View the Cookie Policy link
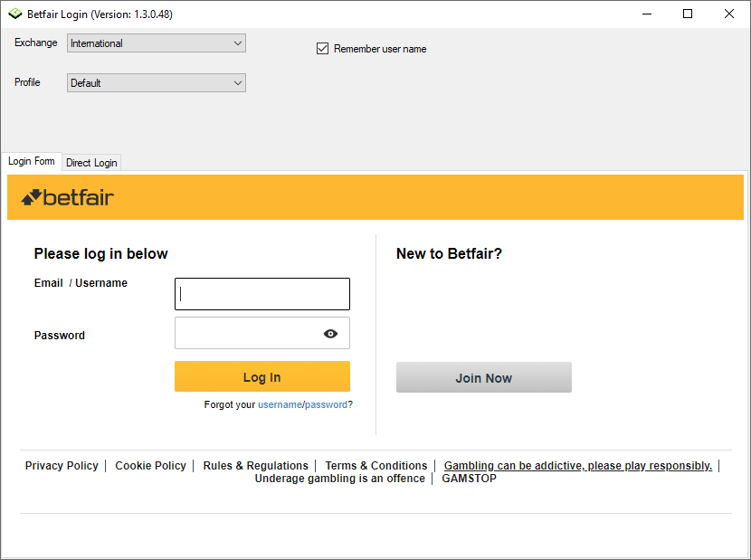Image resolution: width=751 pixels, height=560 pixels. [x=150, y=466]
